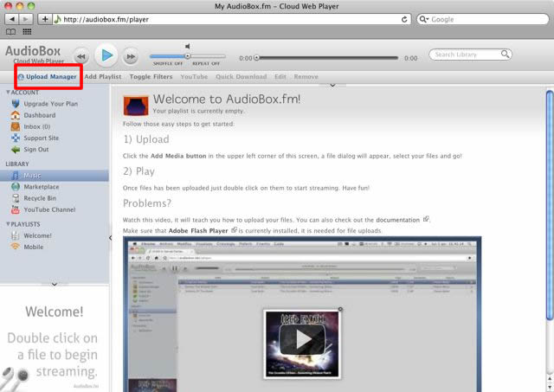Skip to next track button

tap(131, 56)
